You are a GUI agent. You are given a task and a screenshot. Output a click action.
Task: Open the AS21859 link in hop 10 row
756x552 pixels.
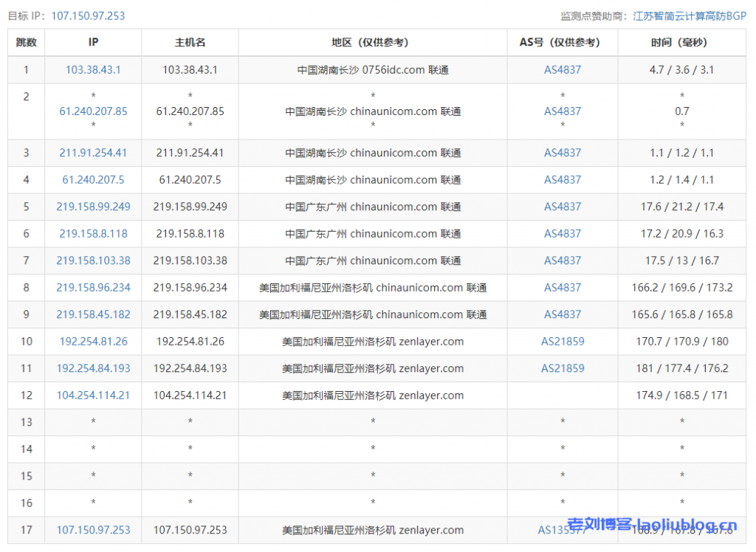pyautogui.click(x=563, y=342)
